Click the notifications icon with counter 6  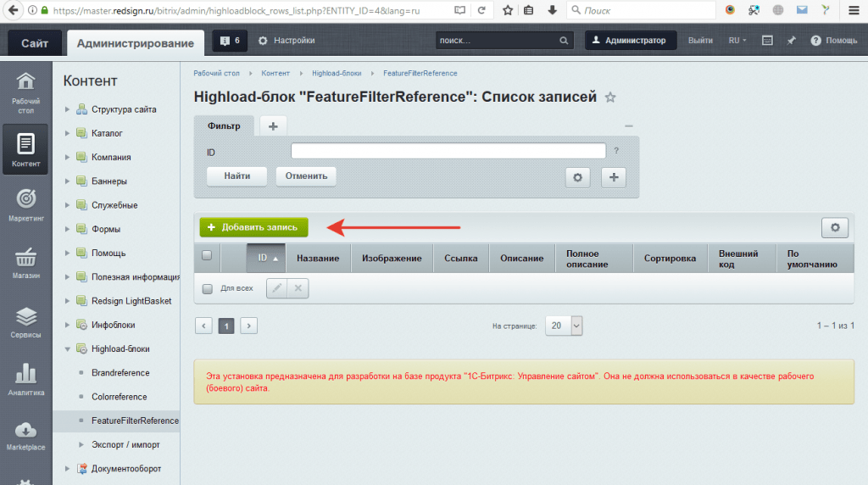point(230,41)
